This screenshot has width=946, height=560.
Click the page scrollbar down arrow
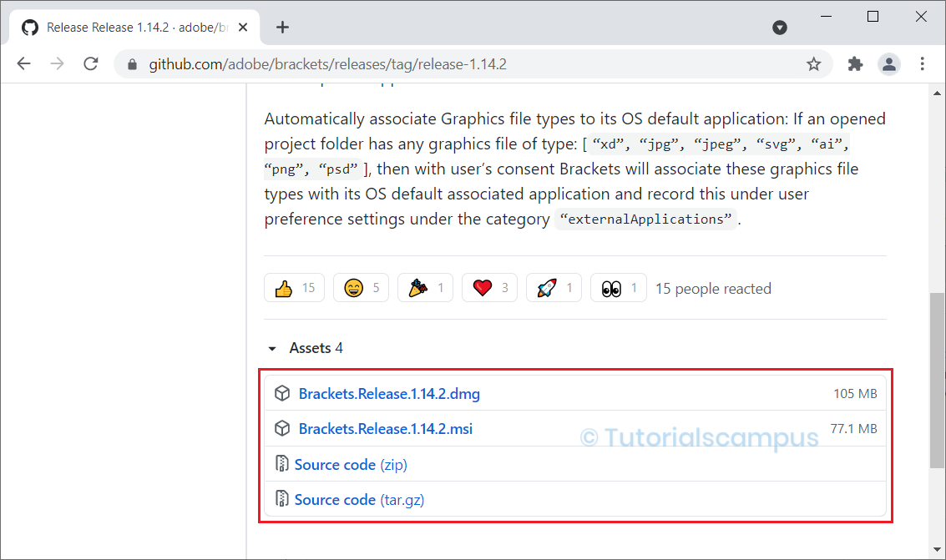pyautogui.click(x=937, y=549)
